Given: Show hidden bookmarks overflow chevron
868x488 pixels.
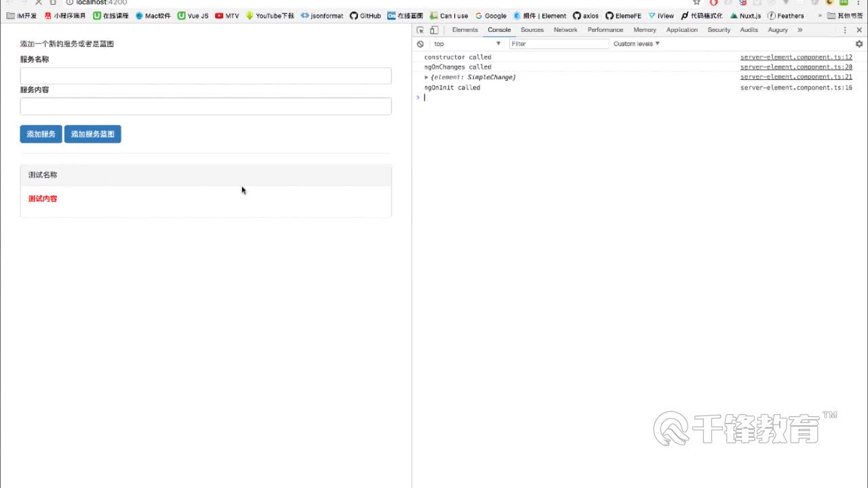Looking at the screenshot, I should pyautogui.click(x=820, y=16).
